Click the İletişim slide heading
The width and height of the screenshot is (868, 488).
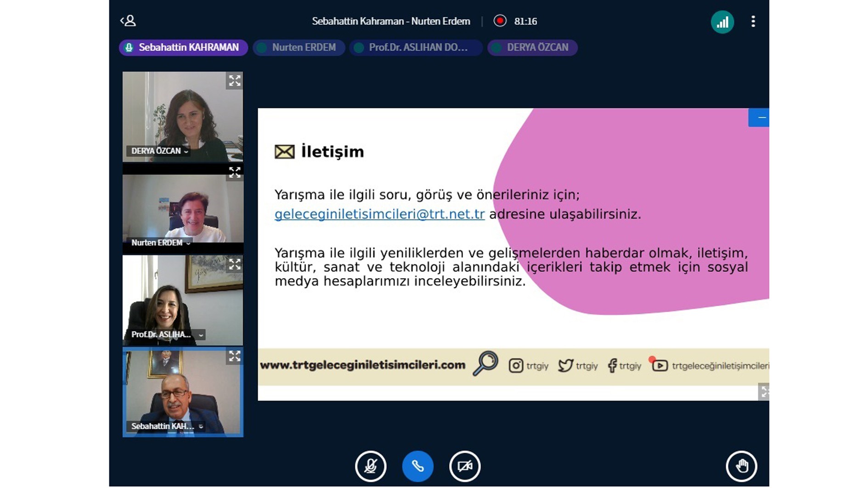[332, 151]
